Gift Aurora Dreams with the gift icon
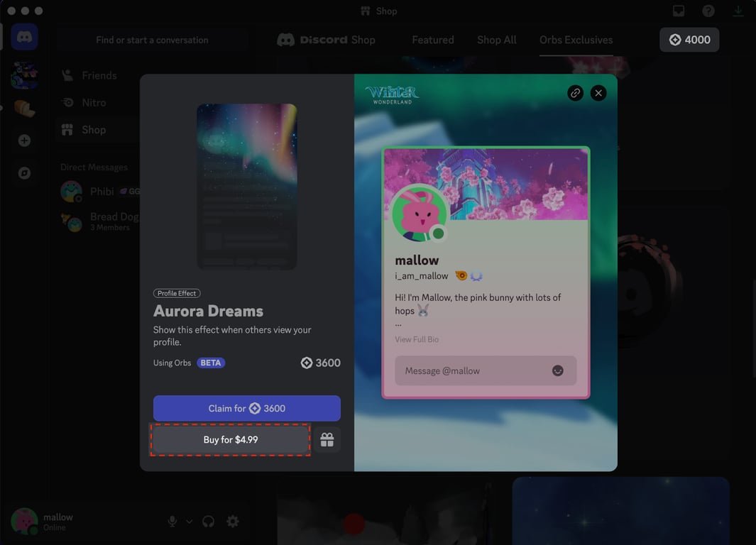 (x=327, y=439)
